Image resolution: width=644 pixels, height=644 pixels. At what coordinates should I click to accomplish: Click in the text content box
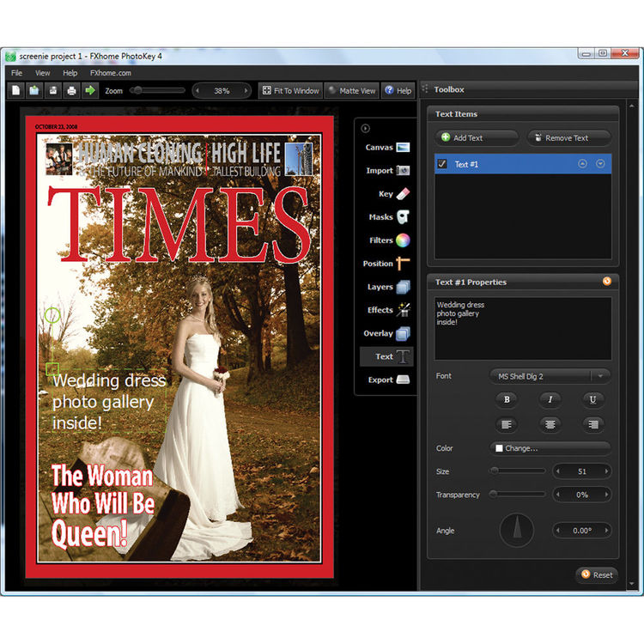[x=523, y=329]
